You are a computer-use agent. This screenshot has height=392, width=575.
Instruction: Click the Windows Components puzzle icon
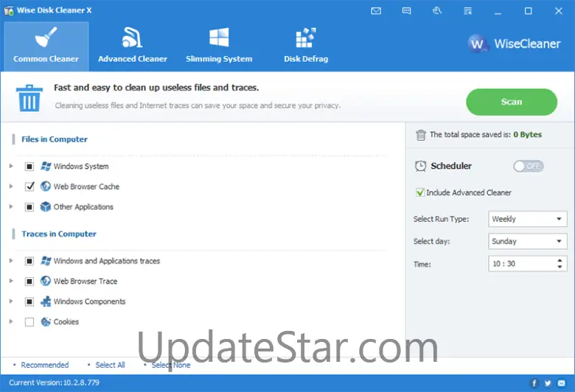tap(46, 301)
